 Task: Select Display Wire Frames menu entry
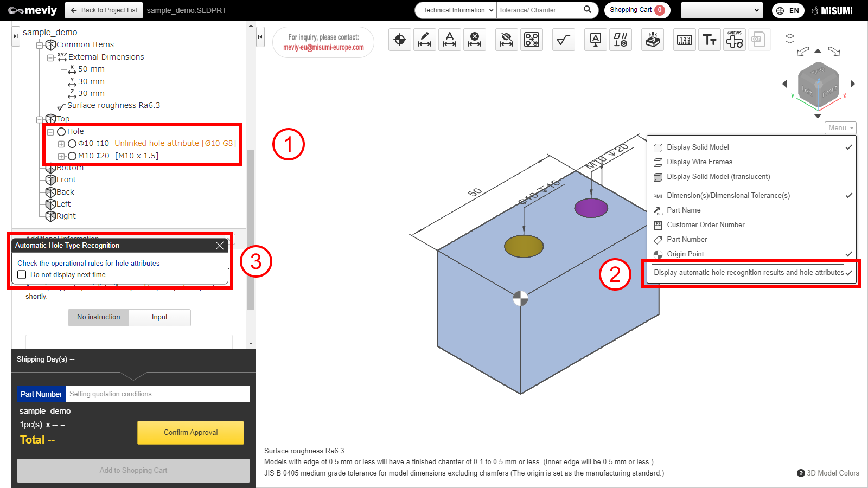coord(699,162)
